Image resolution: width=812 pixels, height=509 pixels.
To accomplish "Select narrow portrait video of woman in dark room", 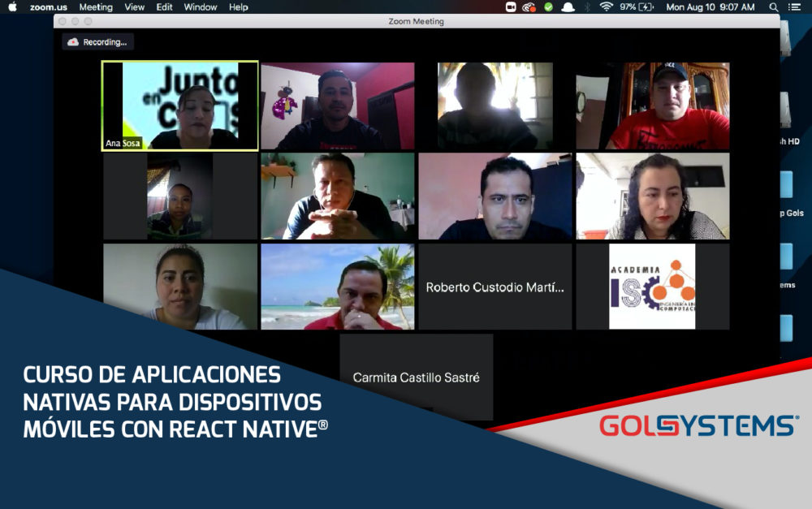I will (x=179, y=196).
